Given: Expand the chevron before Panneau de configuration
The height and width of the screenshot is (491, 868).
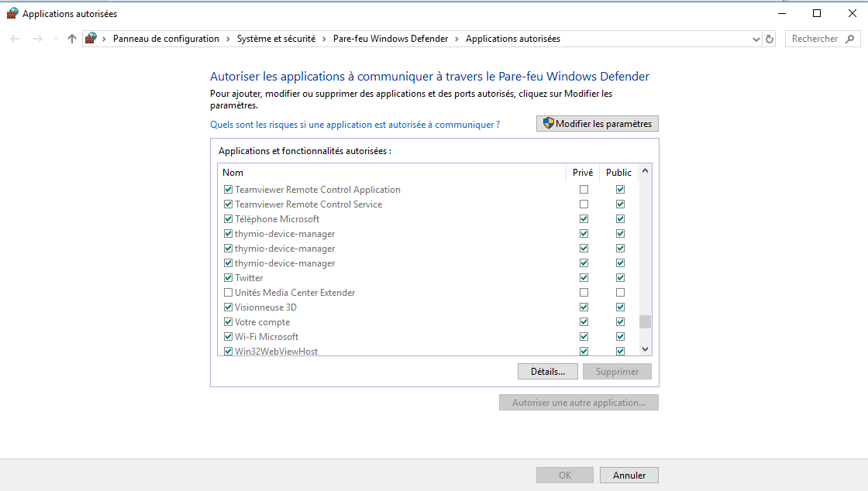Looking at the screenshot, I should 104,39.
